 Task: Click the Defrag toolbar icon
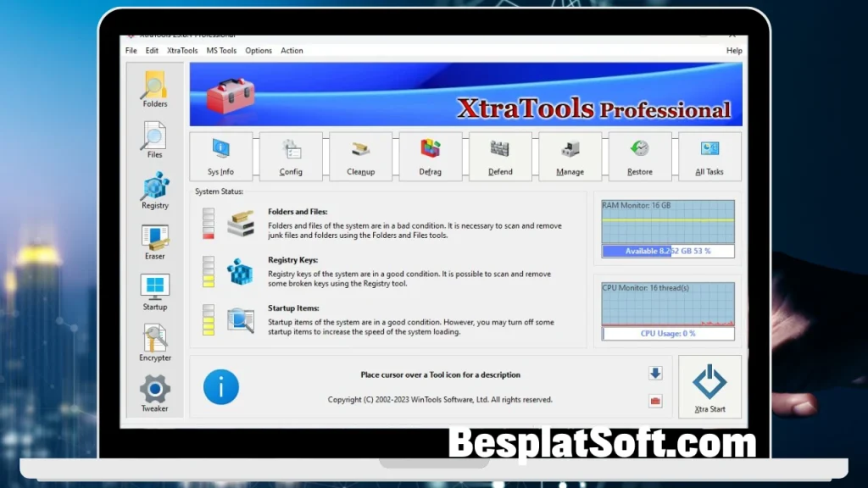pos(431,156)
